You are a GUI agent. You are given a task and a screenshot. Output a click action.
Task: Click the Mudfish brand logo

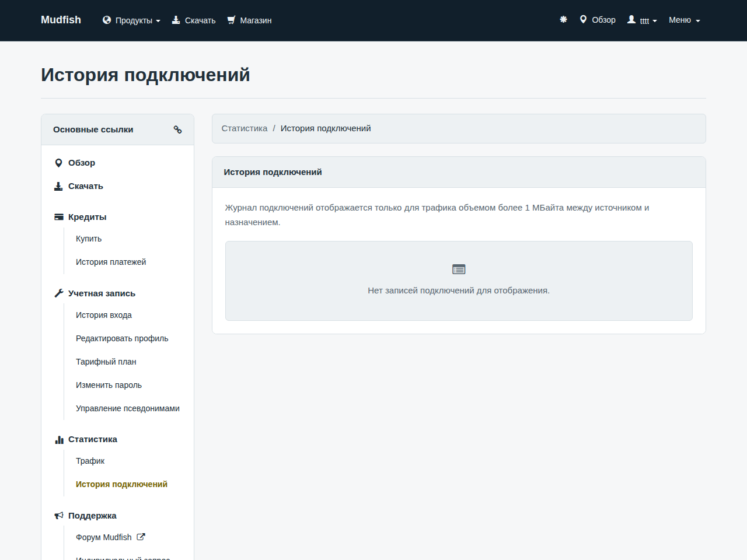coord(61,20)
